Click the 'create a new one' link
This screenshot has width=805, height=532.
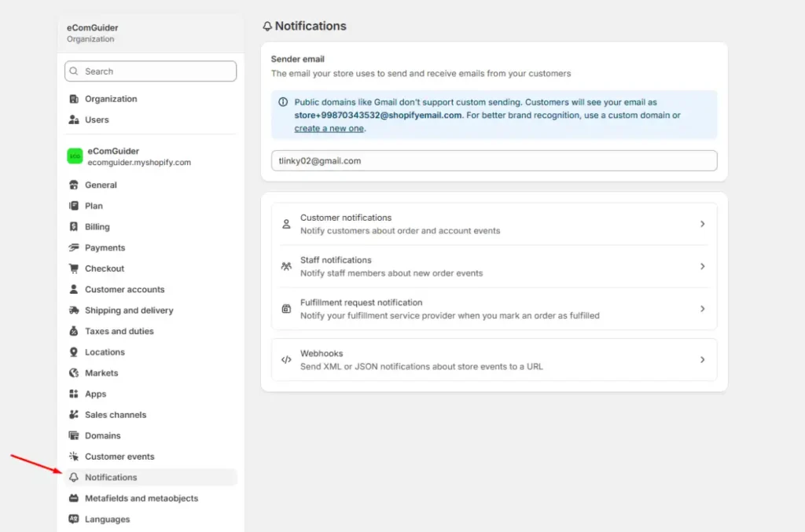click(x=329, y=128)
